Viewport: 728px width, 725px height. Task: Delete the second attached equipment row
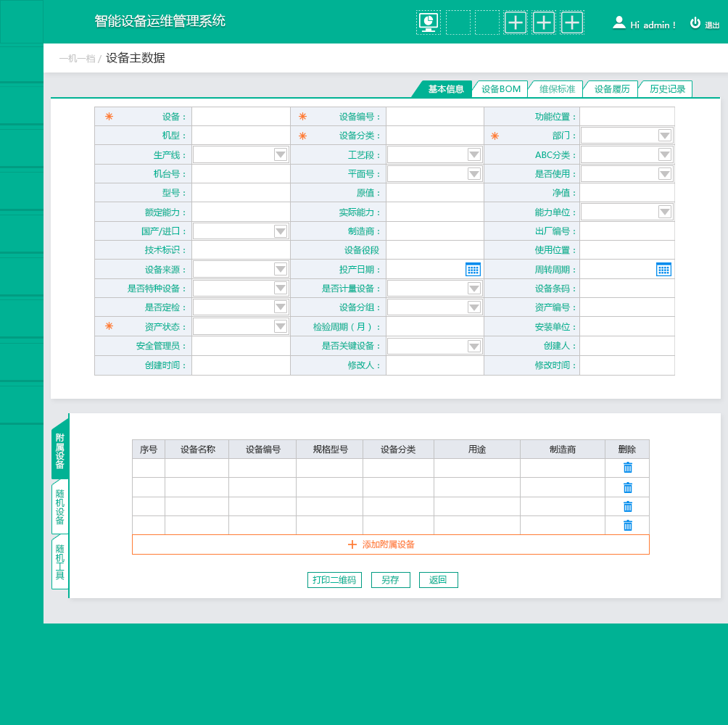point(627,488)
